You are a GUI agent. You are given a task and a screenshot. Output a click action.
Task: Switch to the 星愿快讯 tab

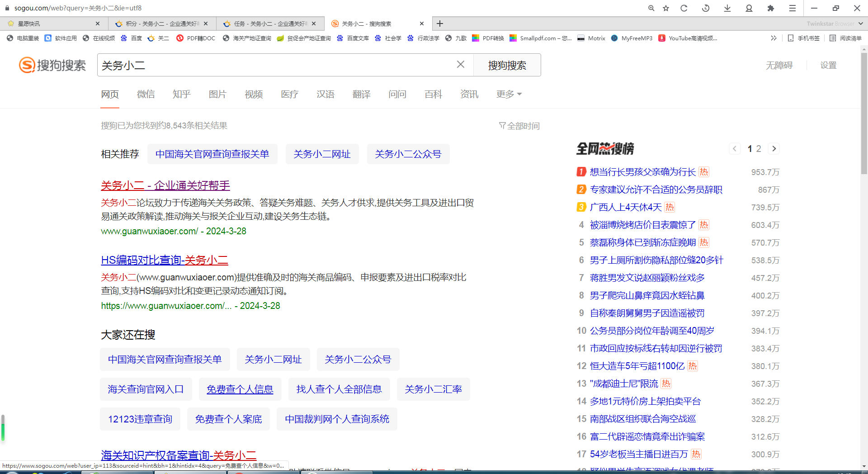click(x=54, y=24)
